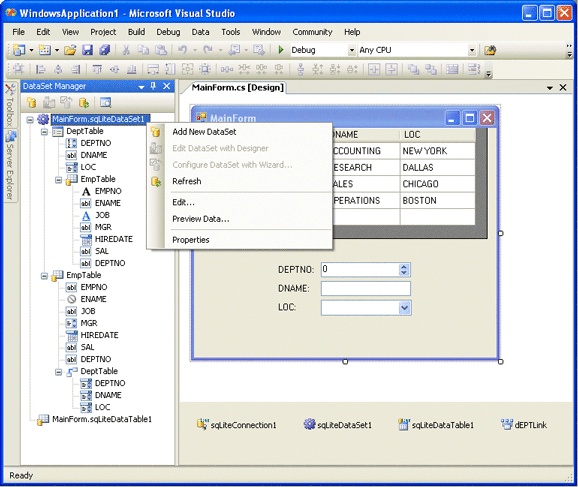Select the dEPTLink component in the tray
The height and width of the screenshot is (487, 578).
(x=524, y=425)
